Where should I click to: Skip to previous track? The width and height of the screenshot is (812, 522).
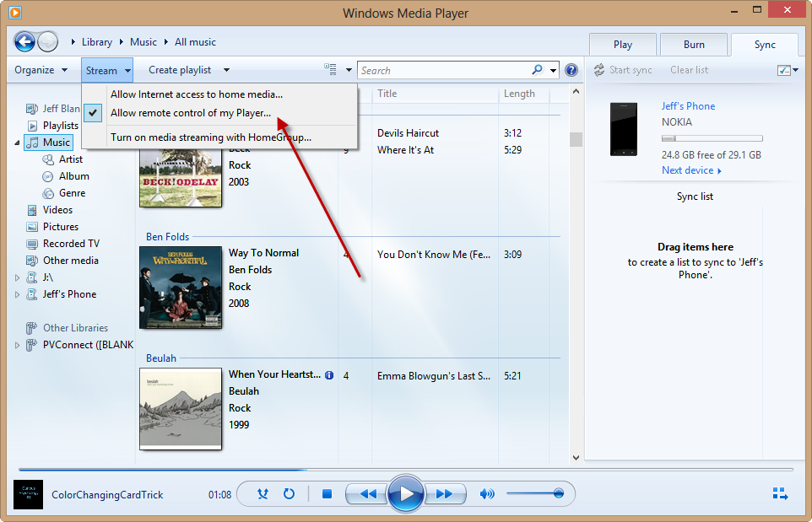tap(368, 494)
